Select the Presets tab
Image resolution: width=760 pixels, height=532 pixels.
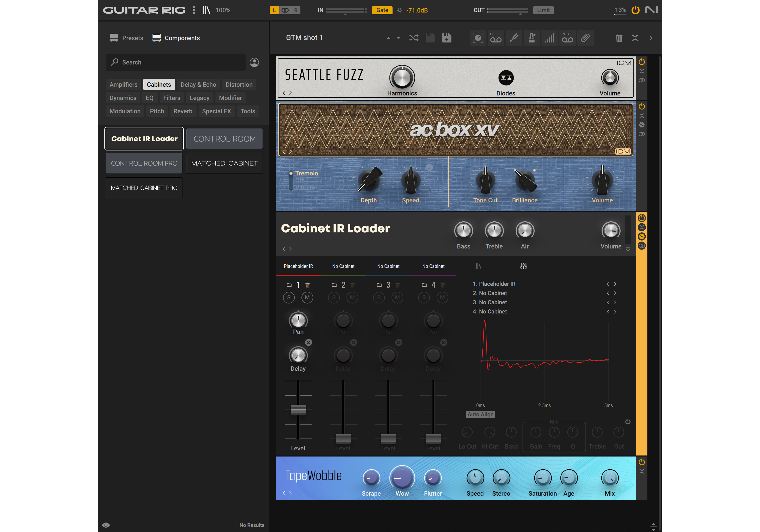point(126,38)
